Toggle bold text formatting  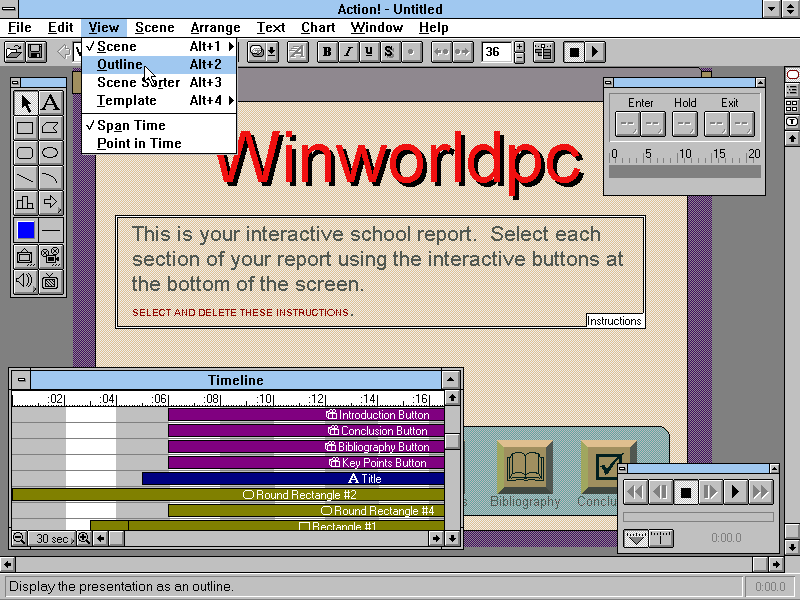[328, 52]
